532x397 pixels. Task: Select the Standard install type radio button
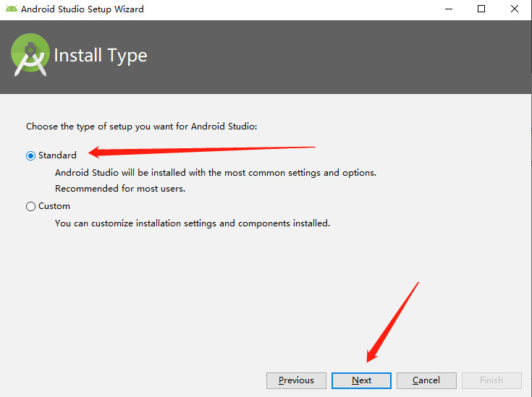pyautogui.click(x=30, y=155)
